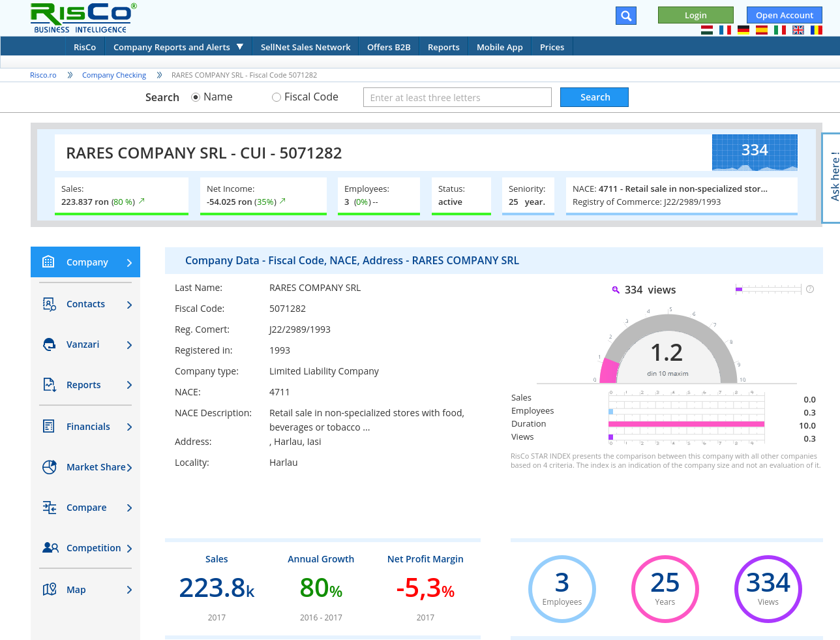Click the pink Duration index bar

click(x=686, y=424)
